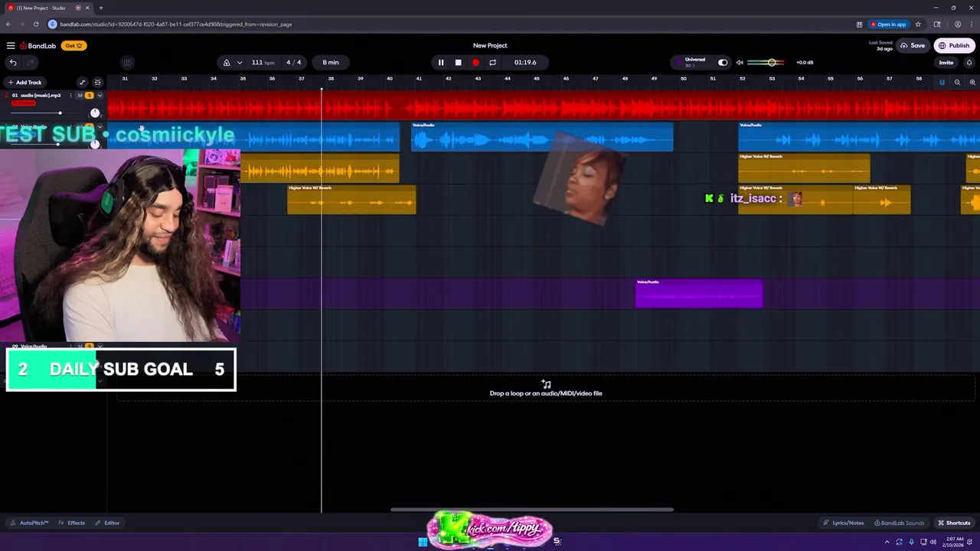Open the notifications bell icon
Viewport: 980px width, 551px height.
pos(969,63)
